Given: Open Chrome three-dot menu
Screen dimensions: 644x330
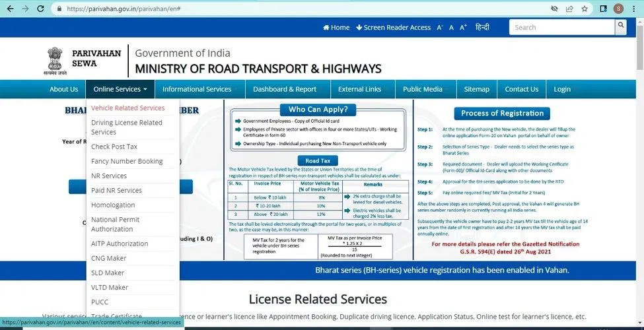Looking at the screenshot, I should point(633,9).
